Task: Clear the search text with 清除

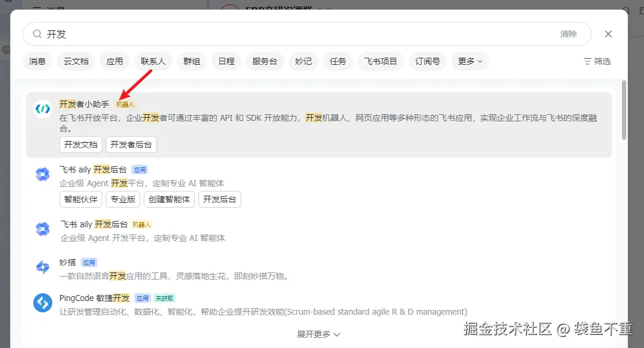Action: pyautogui.click(x=569, y=34)
